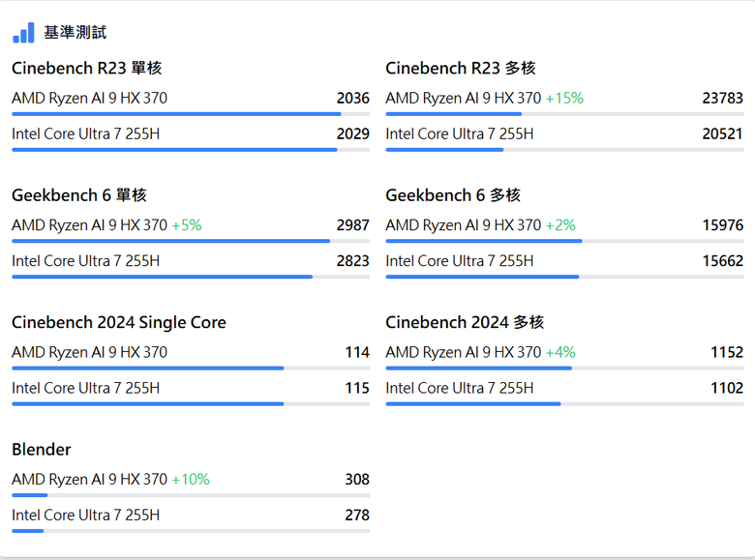Click the score 1152
The image size is (755, 560).
coord(727,352)
